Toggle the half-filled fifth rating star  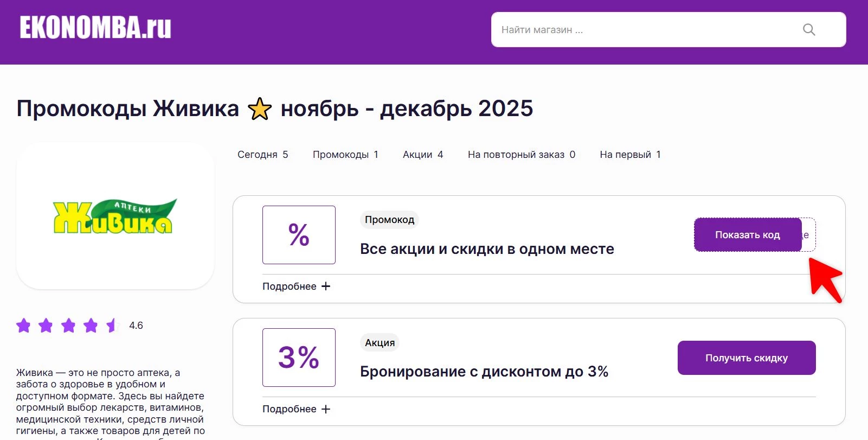111,326
